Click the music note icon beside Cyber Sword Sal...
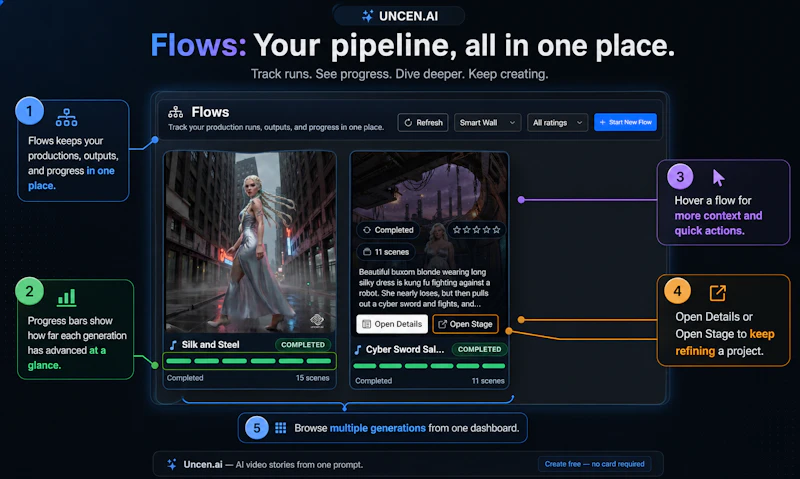 point(358,350)
